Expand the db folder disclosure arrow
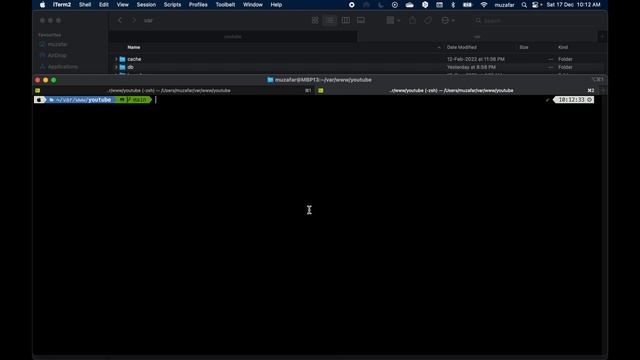Viewport: 640px width, 360px height. [116, 67]
